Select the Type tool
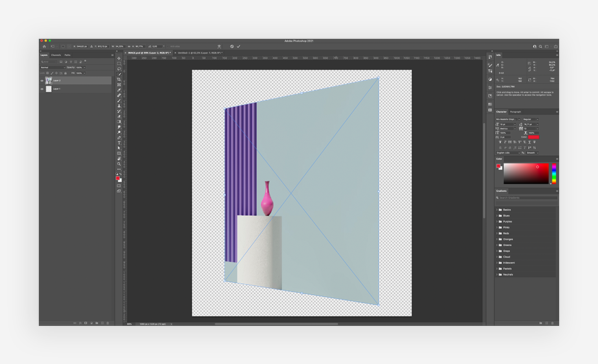598x364 pixels. tap(119, 142)
